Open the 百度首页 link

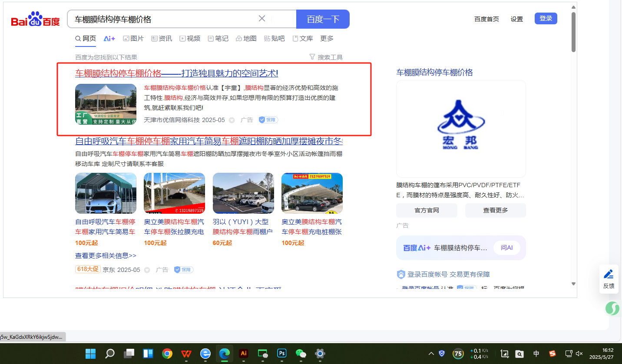tap(486, 19)
